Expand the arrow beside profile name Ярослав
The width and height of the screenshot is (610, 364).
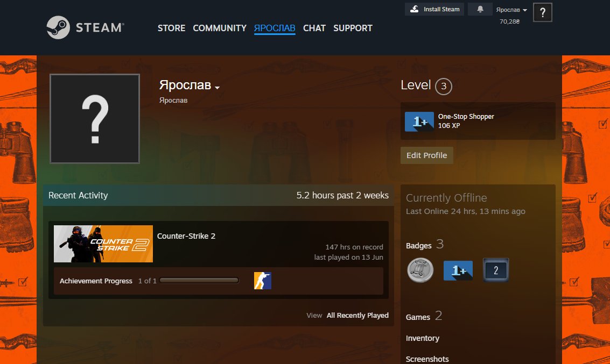pyautogui.click(x=217, y=88)
